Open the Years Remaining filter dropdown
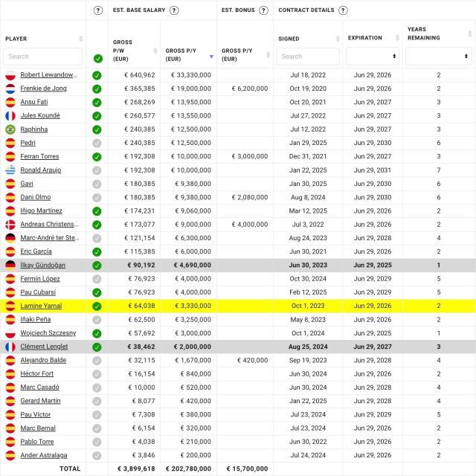Viewport: 476px width, 476px height. click(438, 57)
